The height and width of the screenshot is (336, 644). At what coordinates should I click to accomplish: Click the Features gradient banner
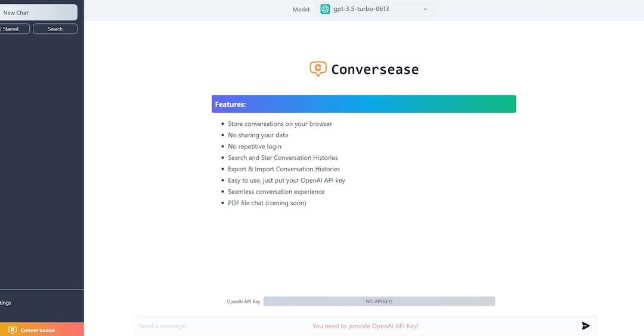pyautogui.click(x=364, y=104)
